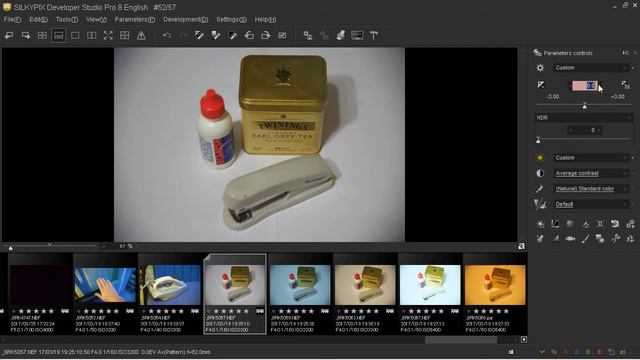Click the tone contrast half-circle icon
This screenshot has width=640, height=360.
click(540, 173)
